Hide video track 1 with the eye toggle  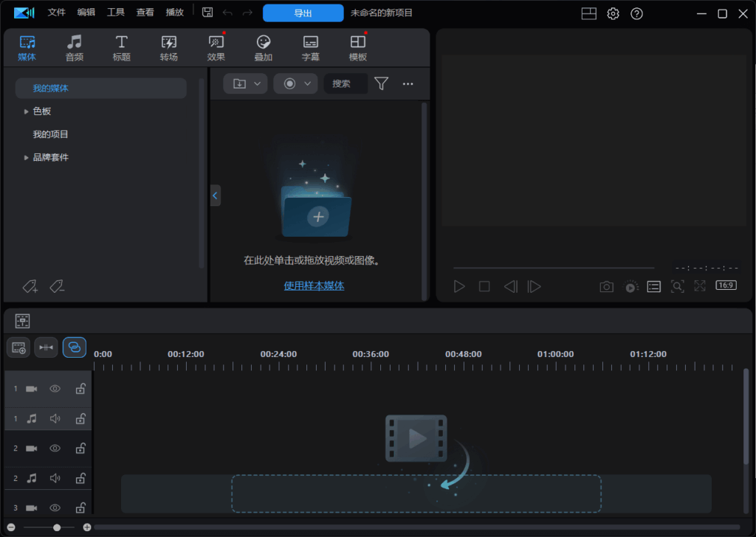[55, 389]
